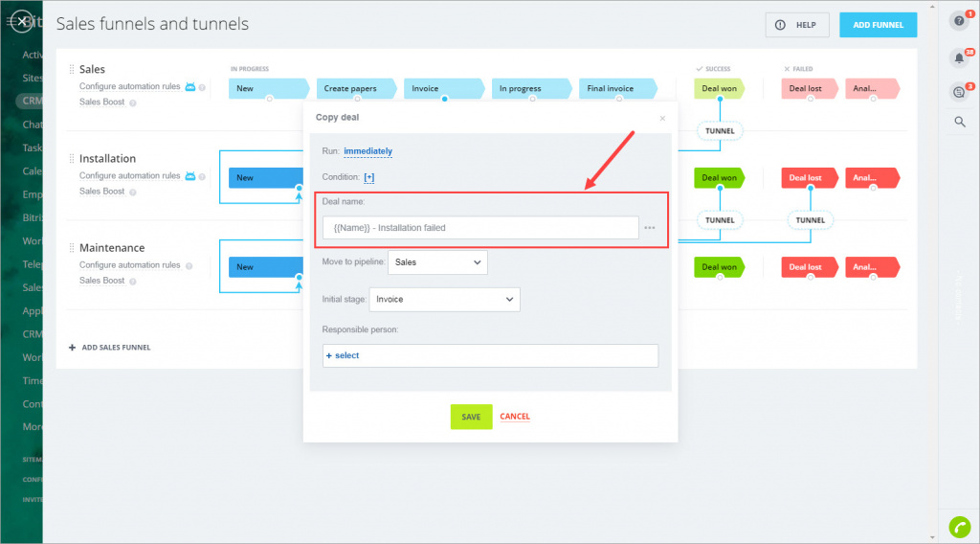Select New stage in Installation funnel

point(266,177)
